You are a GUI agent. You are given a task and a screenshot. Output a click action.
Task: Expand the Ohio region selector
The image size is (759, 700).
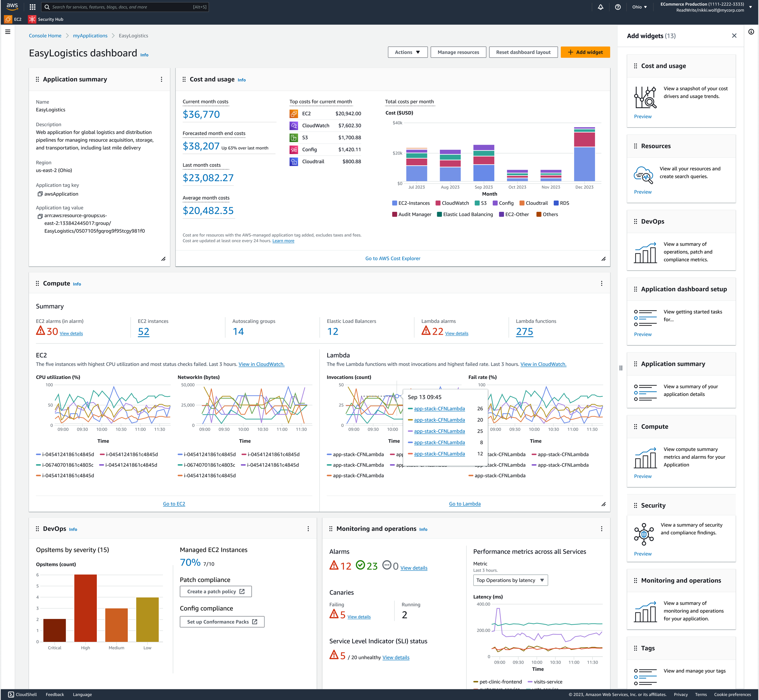(x=639, y=7)
